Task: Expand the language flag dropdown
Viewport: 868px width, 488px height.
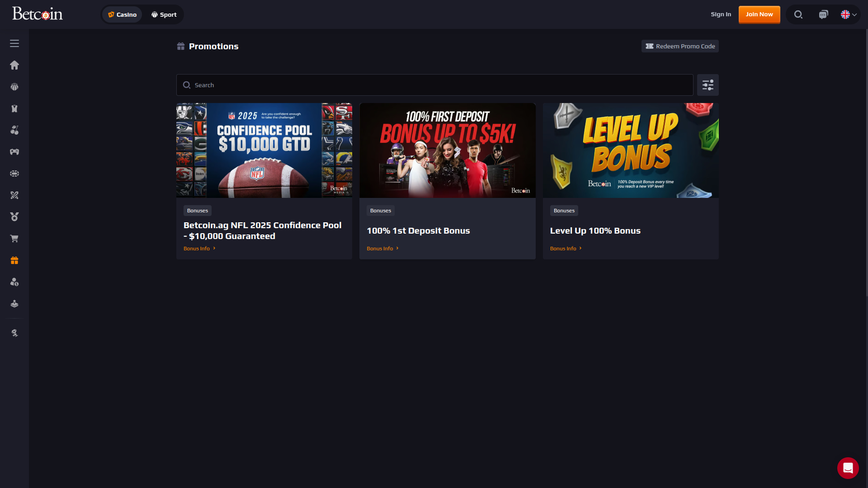Action: coord(849,14)
